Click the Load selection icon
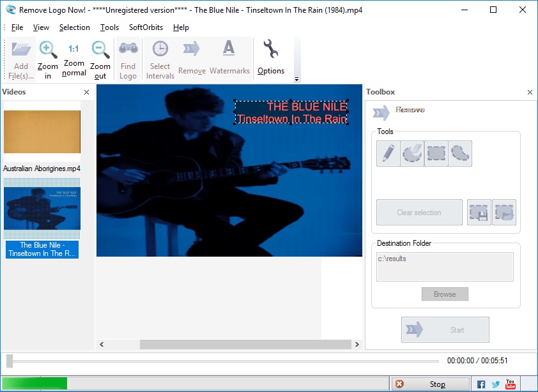538x392 pixels. pos(504,213)
